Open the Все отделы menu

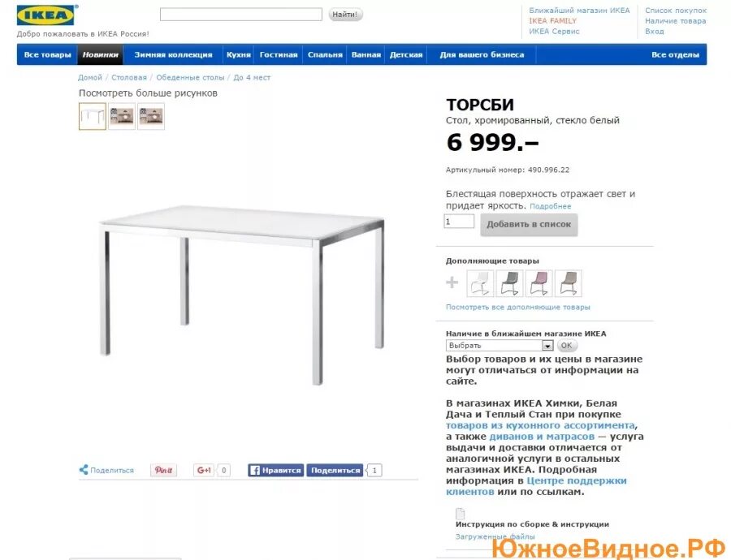(675, 54)
